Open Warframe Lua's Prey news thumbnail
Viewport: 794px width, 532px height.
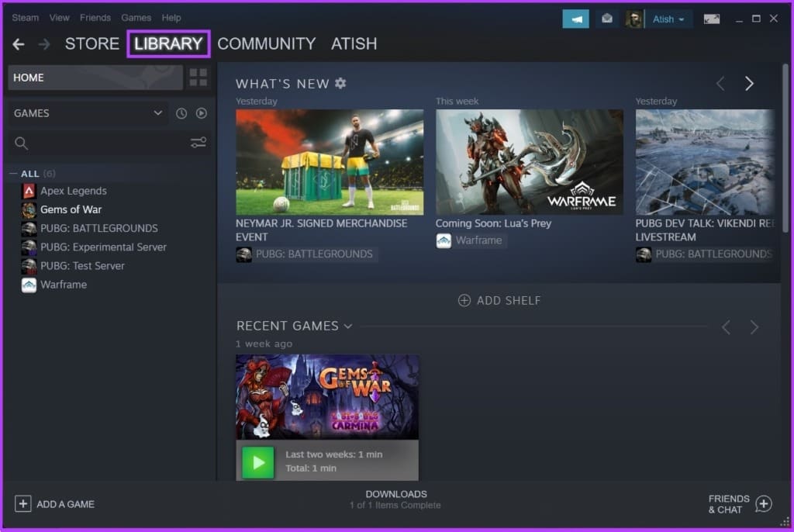tap(530, 162)
